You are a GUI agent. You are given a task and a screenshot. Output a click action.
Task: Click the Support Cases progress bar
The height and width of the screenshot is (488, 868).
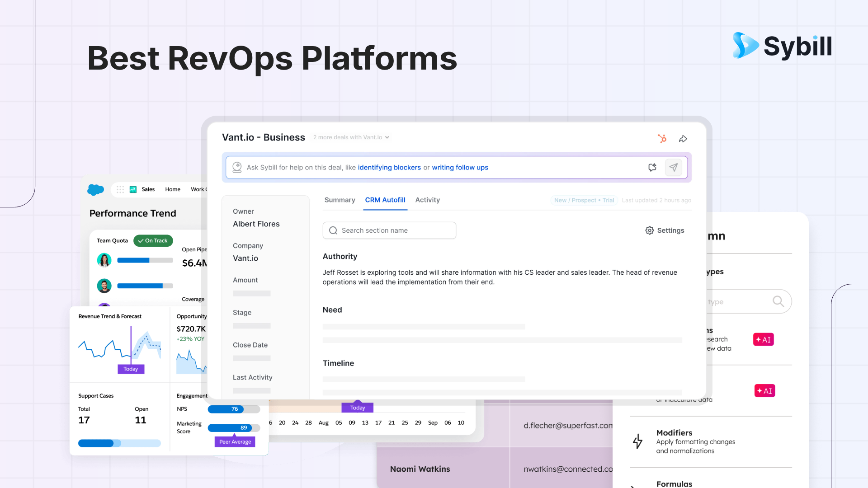pos(119,444)
